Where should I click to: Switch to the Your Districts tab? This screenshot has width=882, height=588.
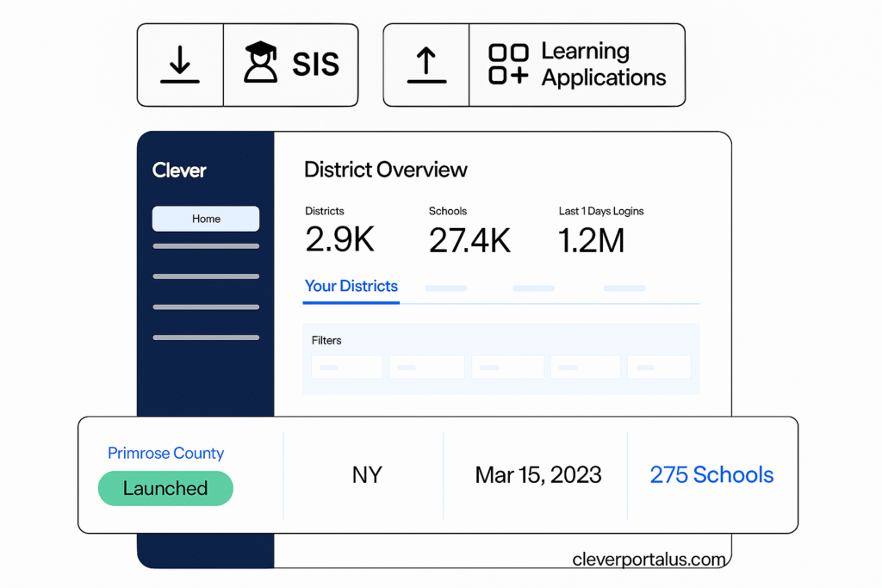tap(351, 287)
